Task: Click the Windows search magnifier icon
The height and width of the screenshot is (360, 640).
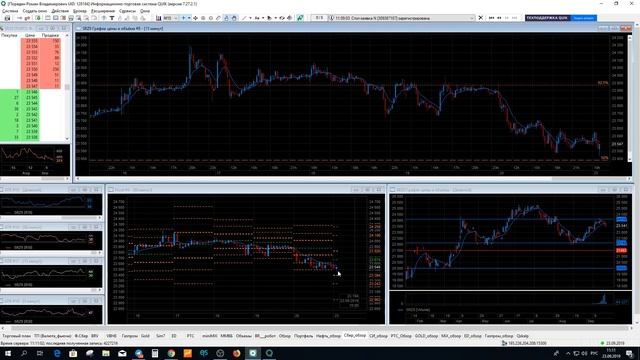Action: point(24,353)
